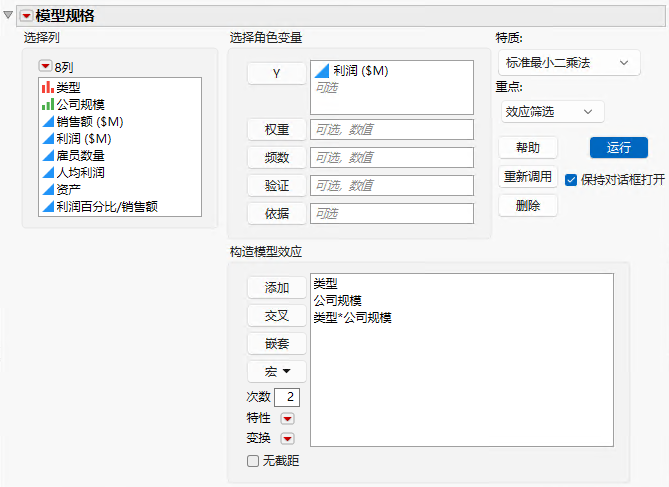
Task: Click the Y role button
Action: click(276, 73)
